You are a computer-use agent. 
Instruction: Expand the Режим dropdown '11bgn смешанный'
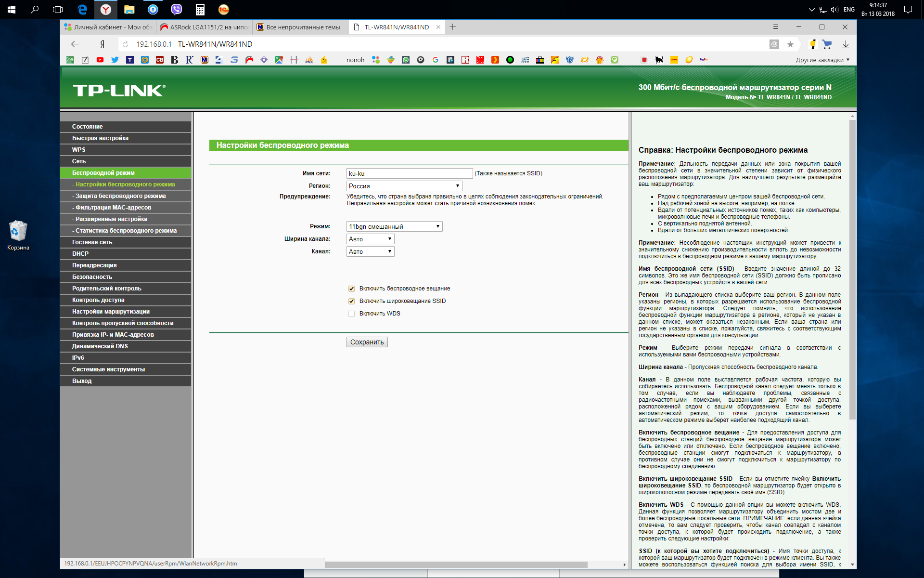[x=394, y=226]
